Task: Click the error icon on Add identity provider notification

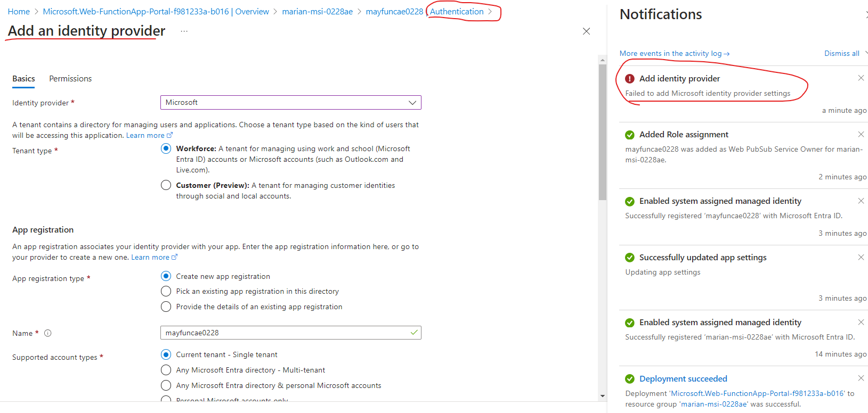Action: point(629,78)
